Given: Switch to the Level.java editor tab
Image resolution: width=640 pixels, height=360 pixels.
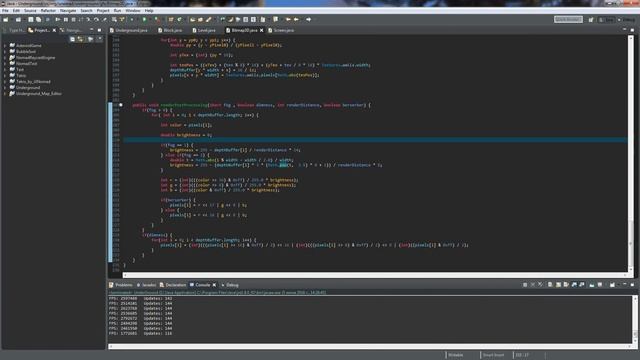Looking at the screenshot, I should [x=204, y=30].
